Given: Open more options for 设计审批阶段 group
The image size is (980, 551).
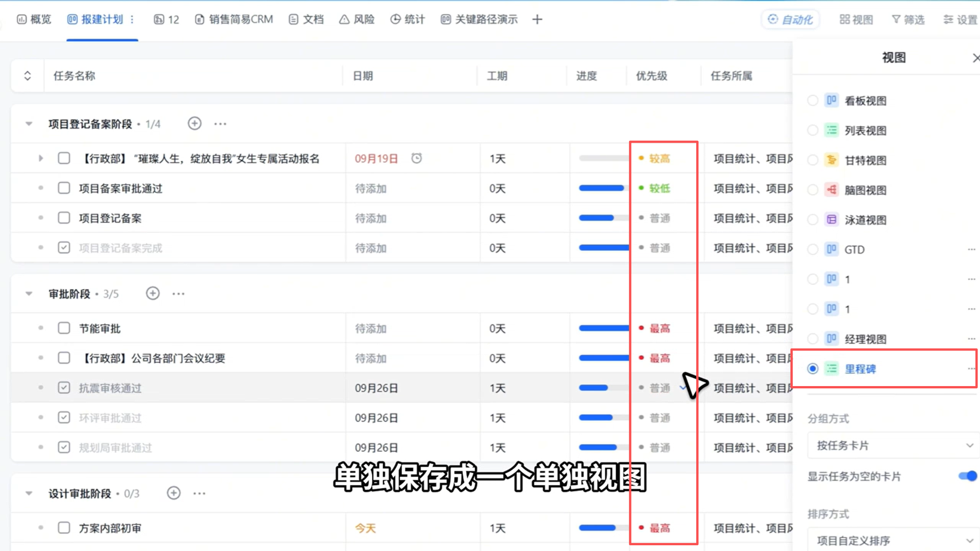Looking at the screenshot, I should click(200, 493).
